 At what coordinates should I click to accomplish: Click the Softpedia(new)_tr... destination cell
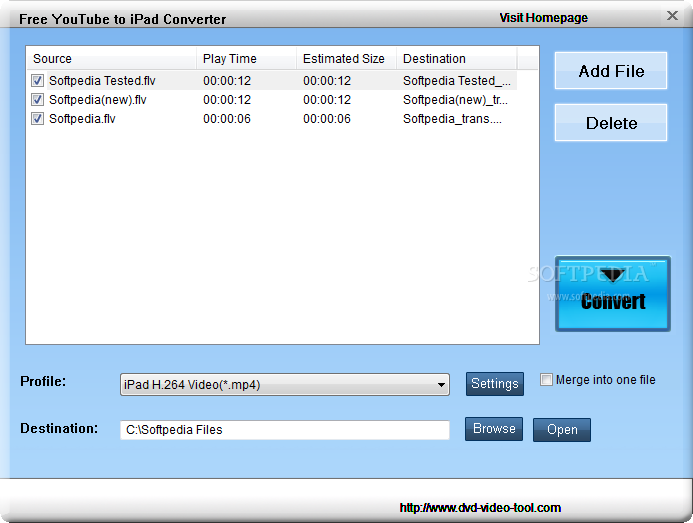[x=455, y=100]
